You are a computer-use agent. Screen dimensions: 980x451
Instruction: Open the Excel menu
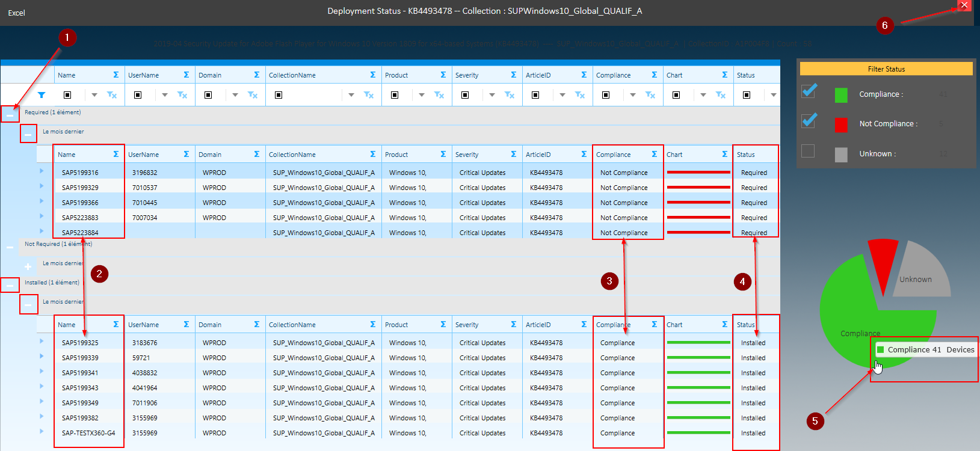(17, 13)
